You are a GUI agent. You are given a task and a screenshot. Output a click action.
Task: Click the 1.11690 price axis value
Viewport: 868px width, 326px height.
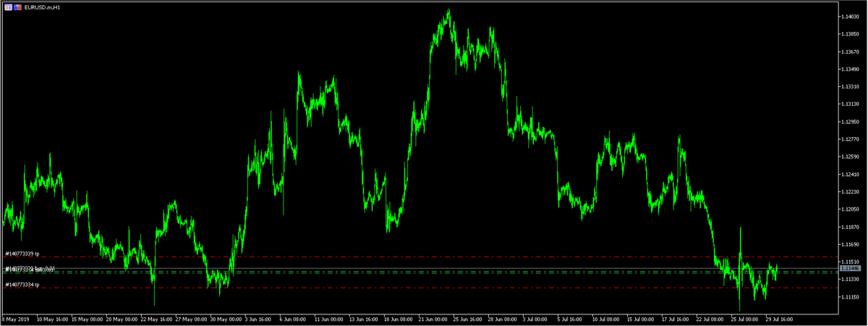click(851, 244)
